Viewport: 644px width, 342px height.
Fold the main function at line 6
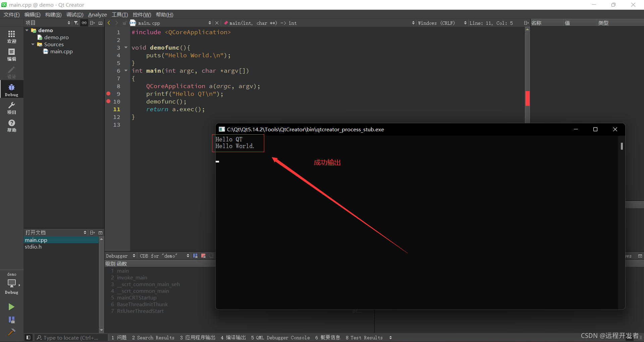tap(126, 70)
